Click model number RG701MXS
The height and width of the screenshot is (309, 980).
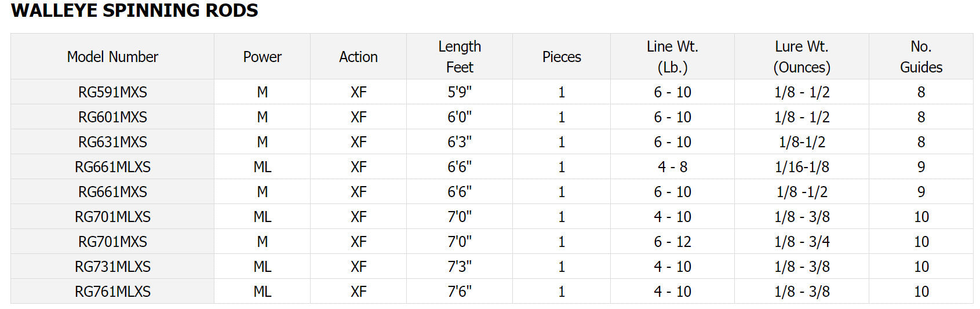(112, 242)
